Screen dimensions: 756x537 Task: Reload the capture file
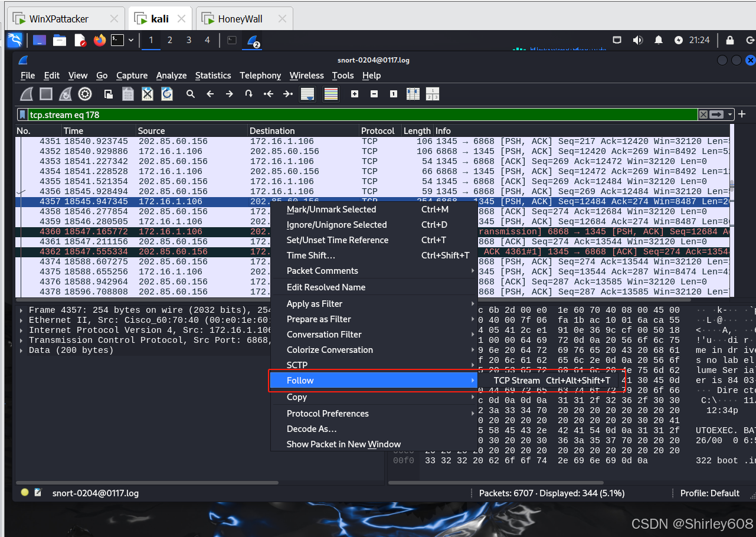(x=167, y=94)
